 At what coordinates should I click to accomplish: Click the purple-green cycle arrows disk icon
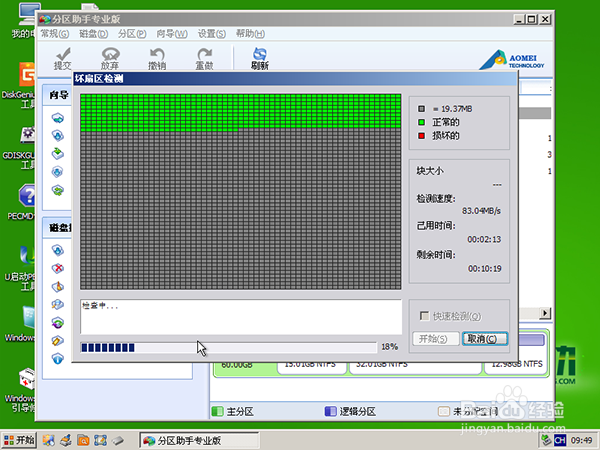(x=58, y=322)
